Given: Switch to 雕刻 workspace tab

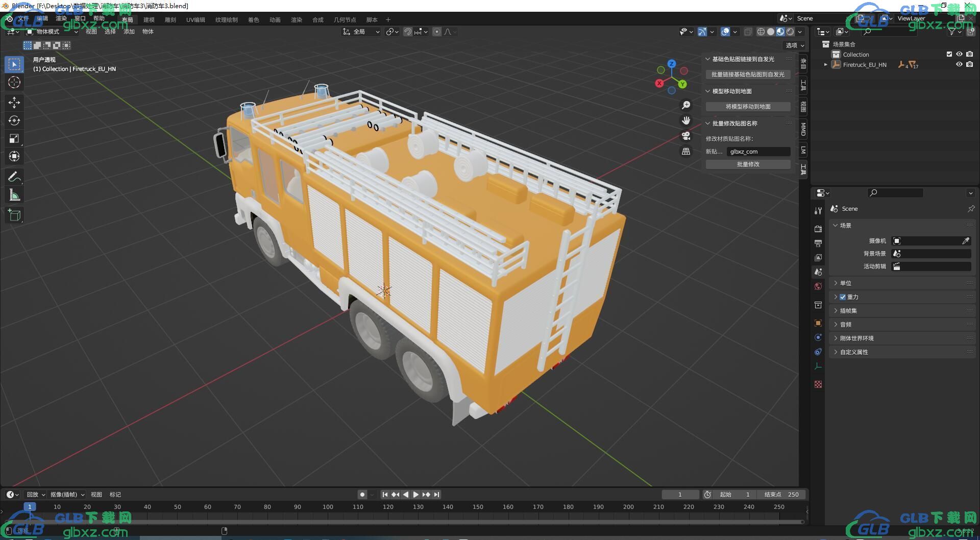Looking at the screenshot, I should point(170,20).
